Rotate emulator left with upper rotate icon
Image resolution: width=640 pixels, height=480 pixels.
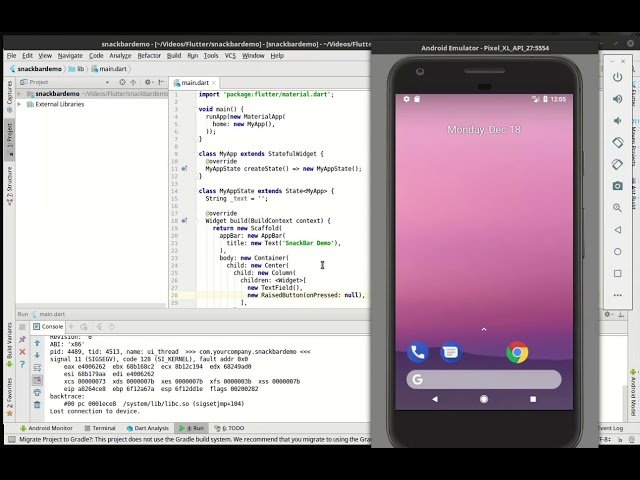point(618,142)
